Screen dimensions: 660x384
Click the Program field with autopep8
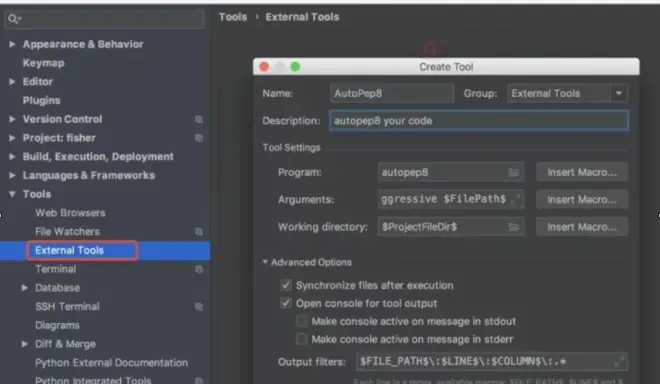[451, 172]
